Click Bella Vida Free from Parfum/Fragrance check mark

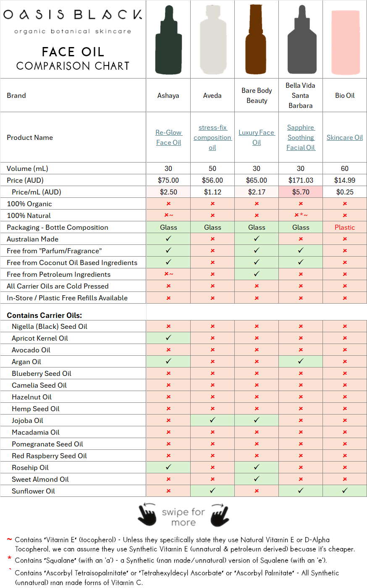pyautogui.click(x=301, y=250)
